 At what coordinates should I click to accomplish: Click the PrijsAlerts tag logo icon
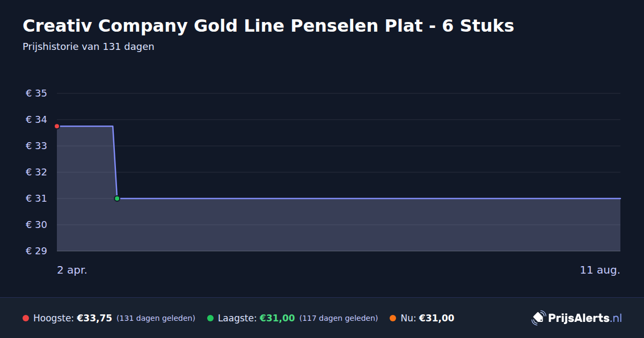tap(538, 318)
